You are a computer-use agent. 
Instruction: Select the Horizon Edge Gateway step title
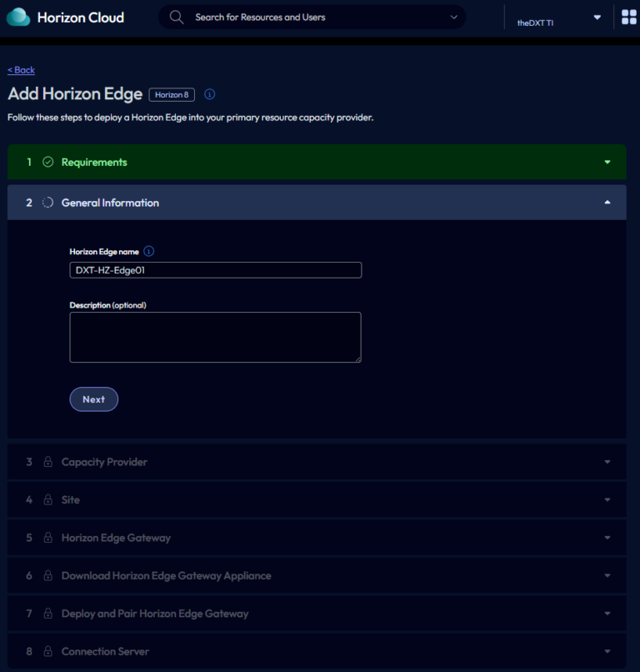[116, 538]
